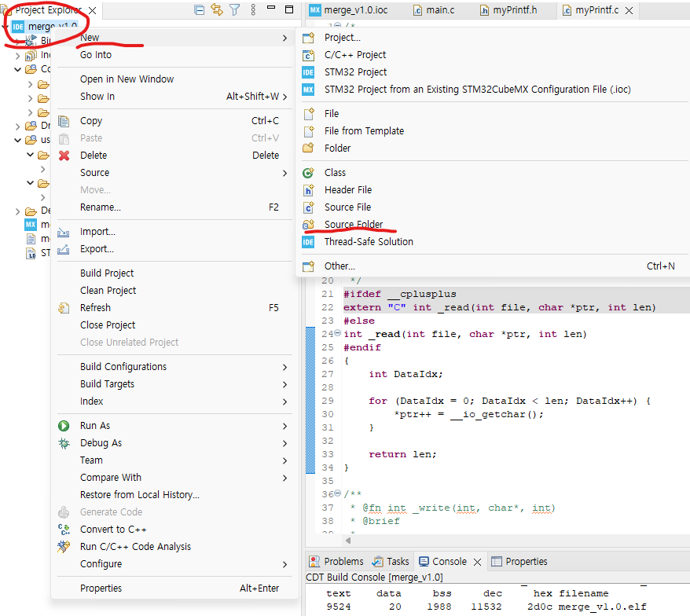Click the Refresh icon

(x=64, y=308)
